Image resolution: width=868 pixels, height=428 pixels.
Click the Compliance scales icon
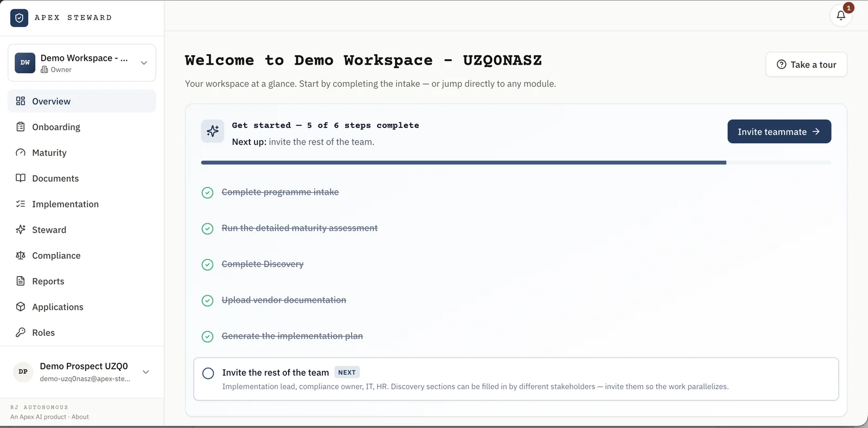[x=21, y=255]
